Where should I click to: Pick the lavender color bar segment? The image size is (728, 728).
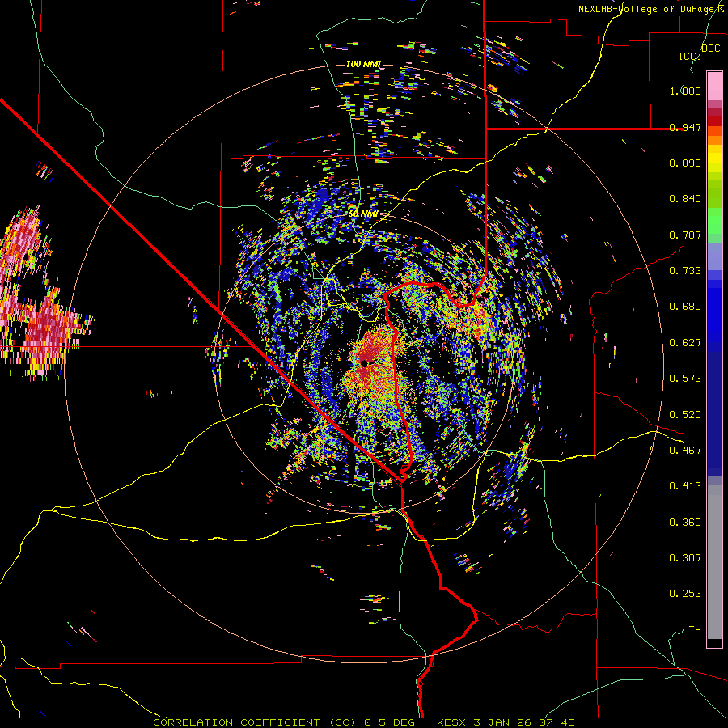click(x=714, y=256)
